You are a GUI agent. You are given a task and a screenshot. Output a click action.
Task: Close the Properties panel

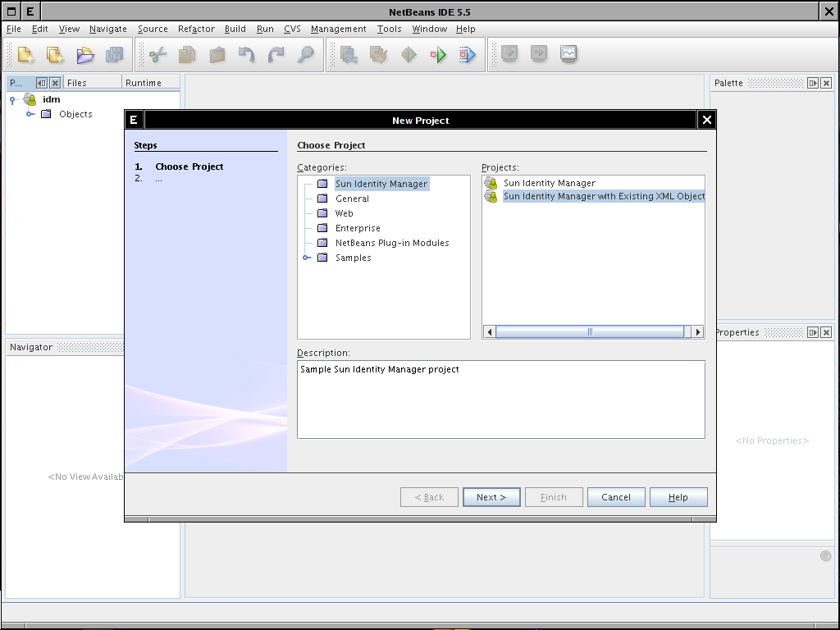(x=827, y=333)
